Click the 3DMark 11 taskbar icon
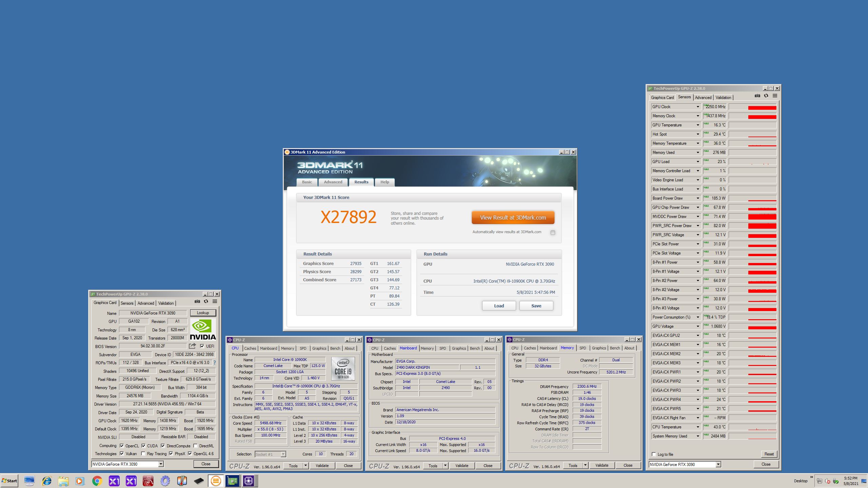Screen dimensions: 868x488 point(216,481)
